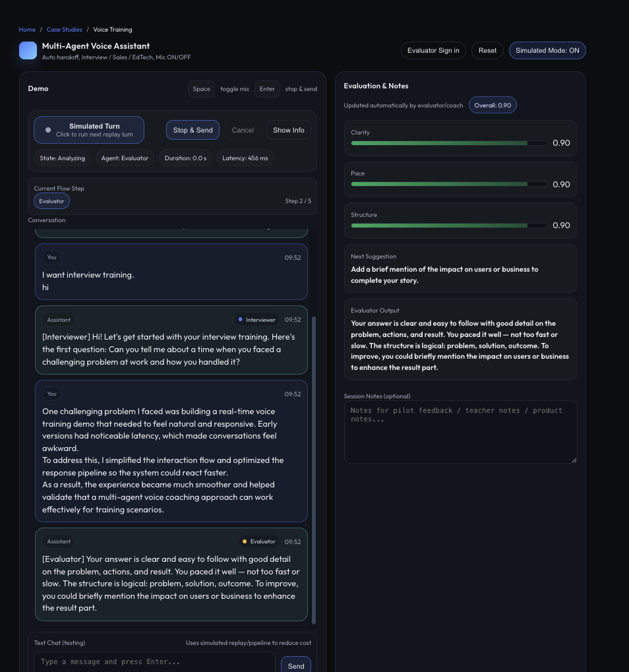Click Latency: 456 ms chip
The height and width of the screenshot is (672, 629).
[245, 158]
